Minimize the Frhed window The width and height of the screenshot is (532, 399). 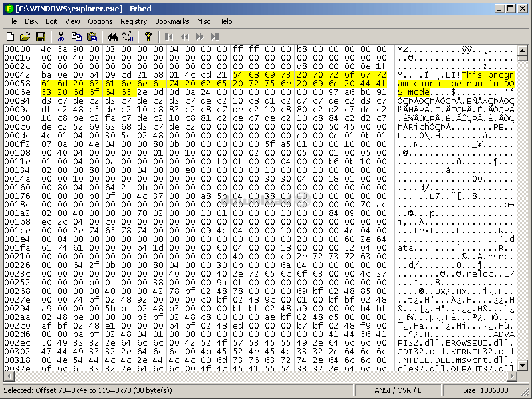tap(499, 9)
